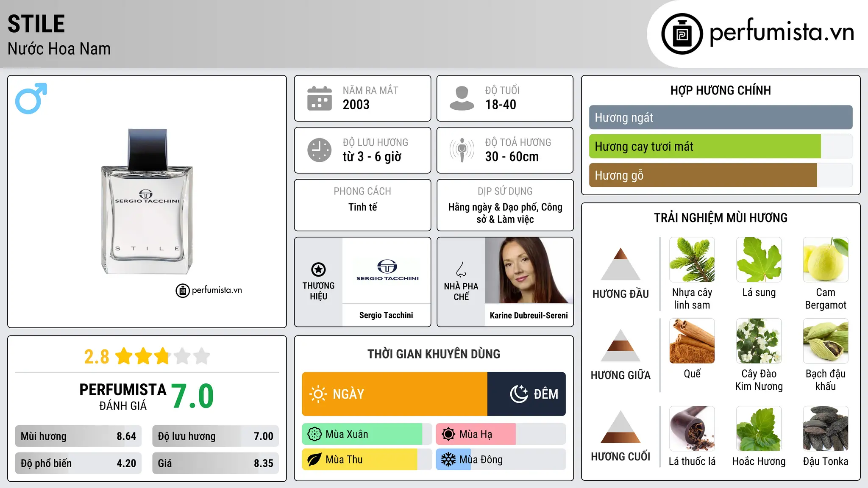
Task: Click the PERFUMISTA ĐÁNH GIÁ label
Action: (123, 396)
